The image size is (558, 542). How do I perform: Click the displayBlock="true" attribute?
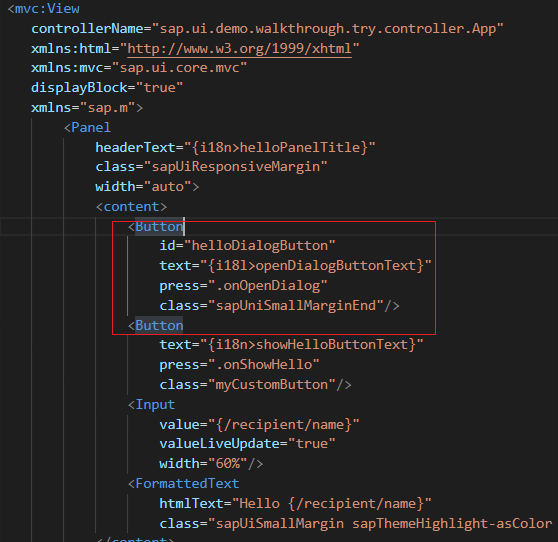pos(107,88)
